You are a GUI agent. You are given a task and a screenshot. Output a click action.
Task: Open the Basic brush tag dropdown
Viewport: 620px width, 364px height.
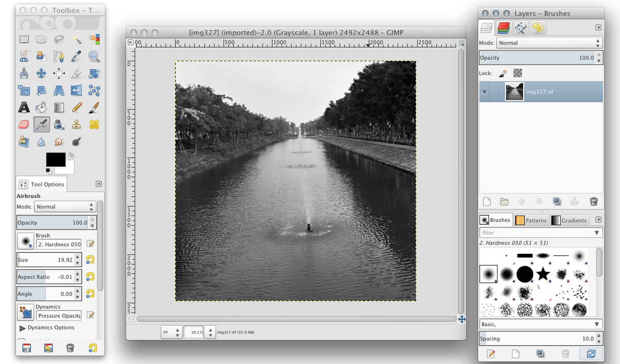point(541,324)
